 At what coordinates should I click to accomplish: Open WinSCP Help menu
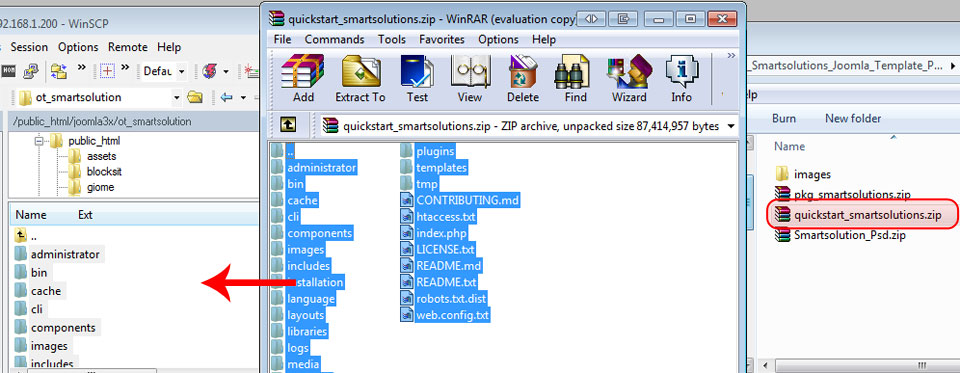coord(169,47)
